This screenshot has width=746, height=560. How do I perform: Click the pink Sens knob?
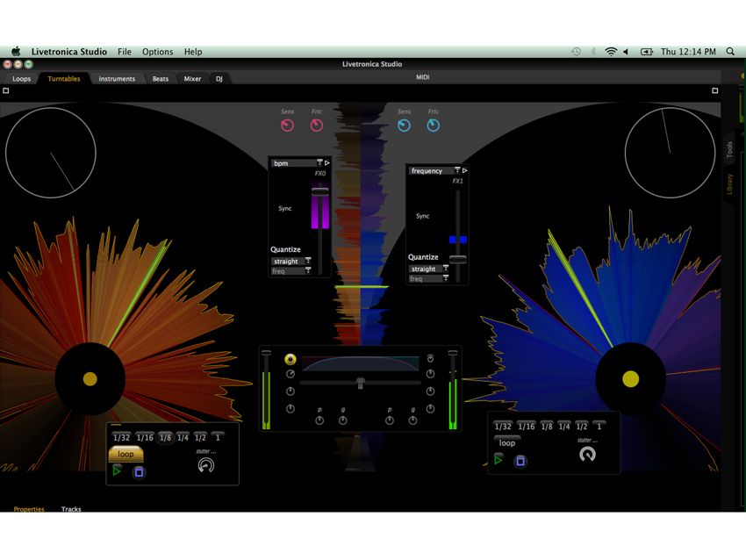pos(287,126)
